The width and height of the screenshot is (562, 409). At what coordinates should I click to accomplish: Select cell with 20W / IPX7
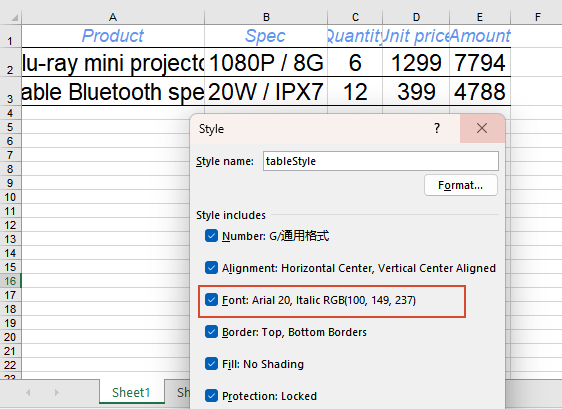point(266,92)
